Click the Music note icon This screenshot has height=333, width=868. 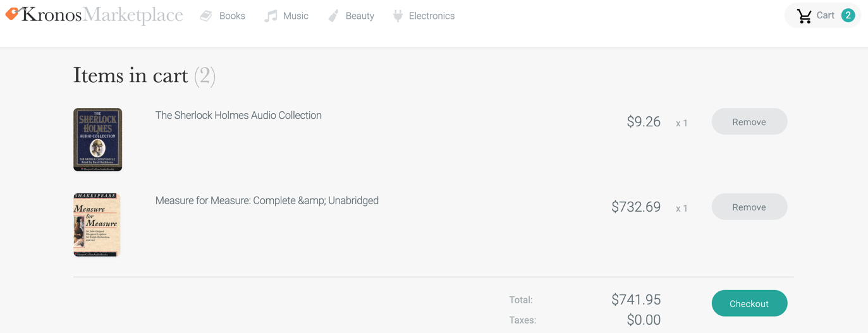(271, 16)
